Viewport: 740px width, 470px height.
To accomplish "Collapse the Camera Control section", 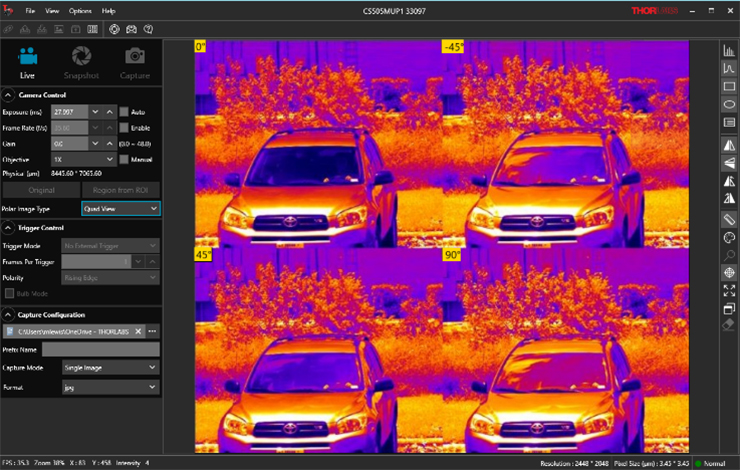I will (8, 95).
